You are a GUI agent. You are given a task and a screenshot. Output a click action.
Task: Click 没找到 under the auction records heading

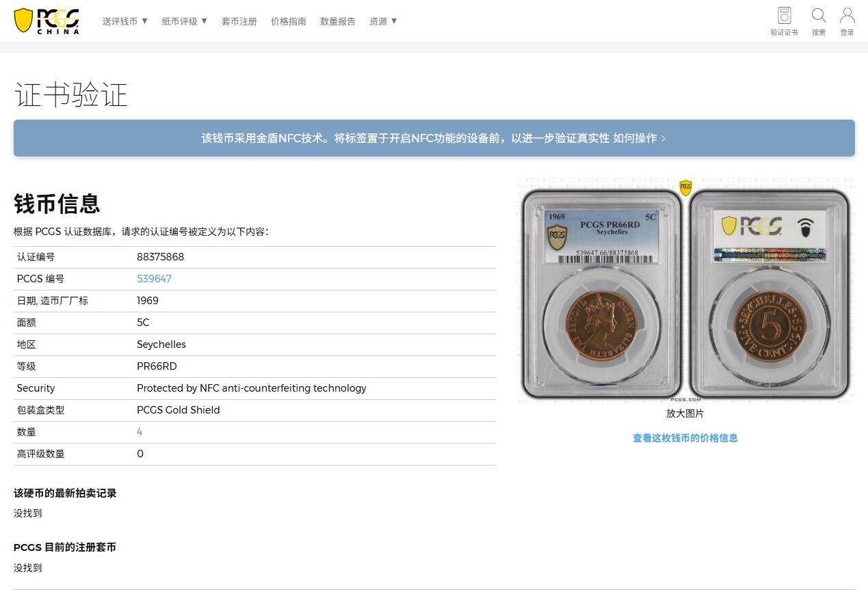coord(28,513)
